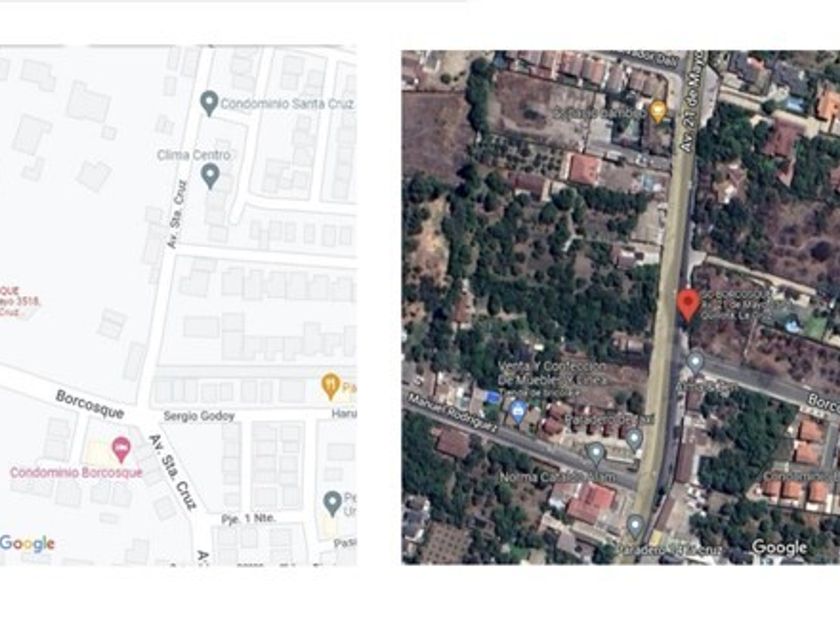Click the Manuel Rodríguez street label
Screen dimensions: 840x630
tap(454, 414)
